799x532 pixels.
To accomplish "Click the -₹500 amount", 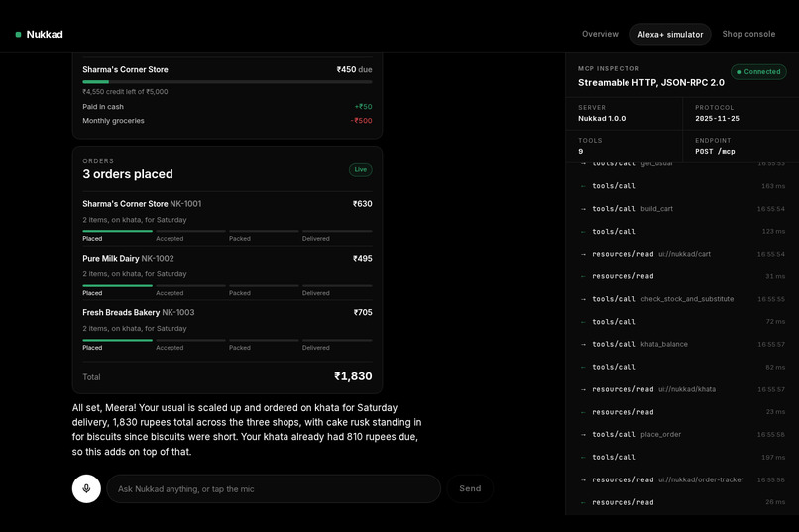I will (x=361, y=121).
